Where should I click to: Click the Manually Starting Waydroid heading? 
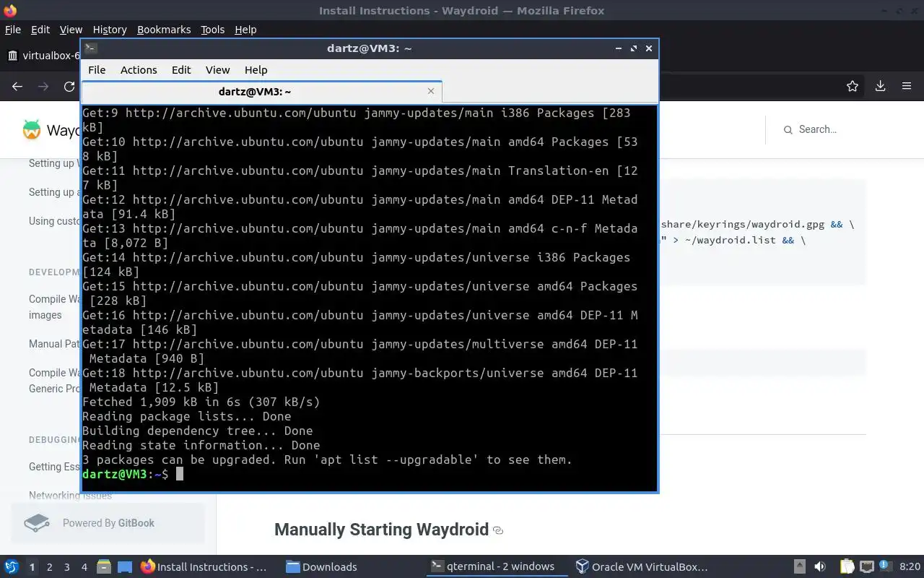pyautogui.click(x=381, y=530)
